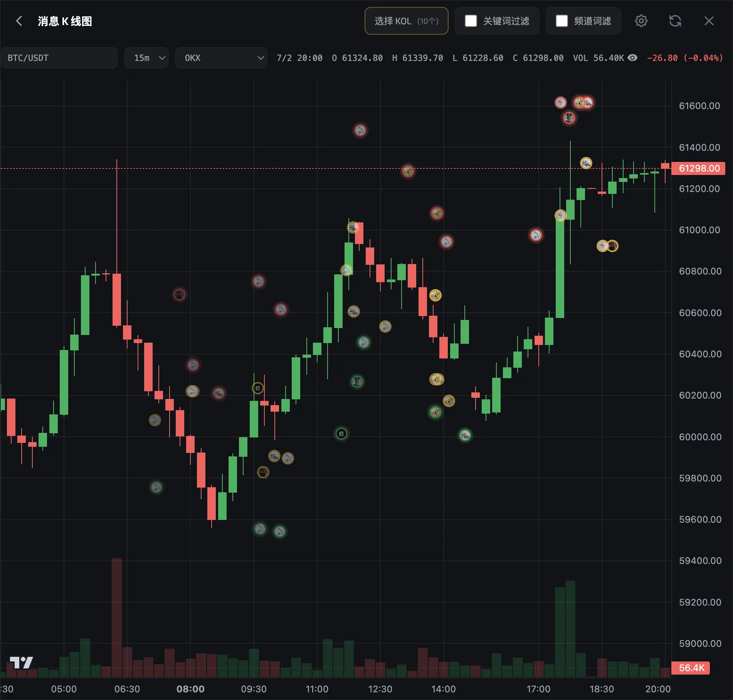The image size is (733, 700).
Task: Enable the 关键词过滤 checkbox
Action: [471, 21]
